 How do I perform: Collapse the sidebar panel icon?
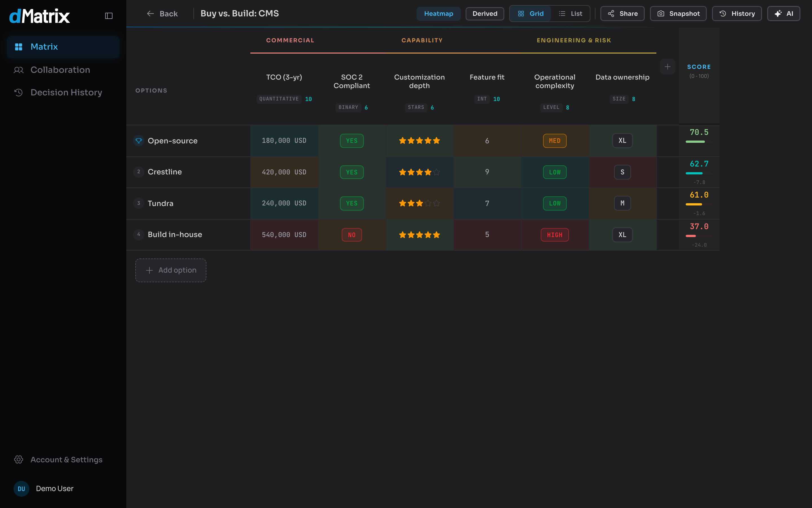tap(109, 16)
